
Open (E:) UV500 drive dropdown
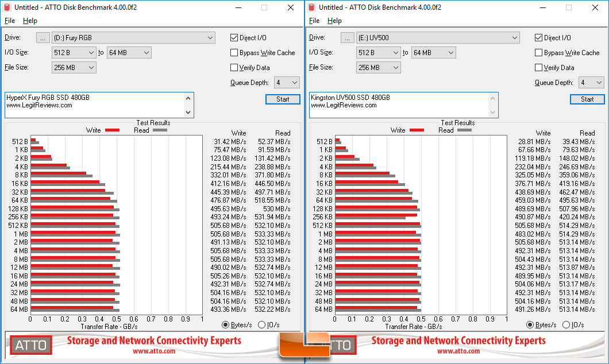(x=438, y=38)
